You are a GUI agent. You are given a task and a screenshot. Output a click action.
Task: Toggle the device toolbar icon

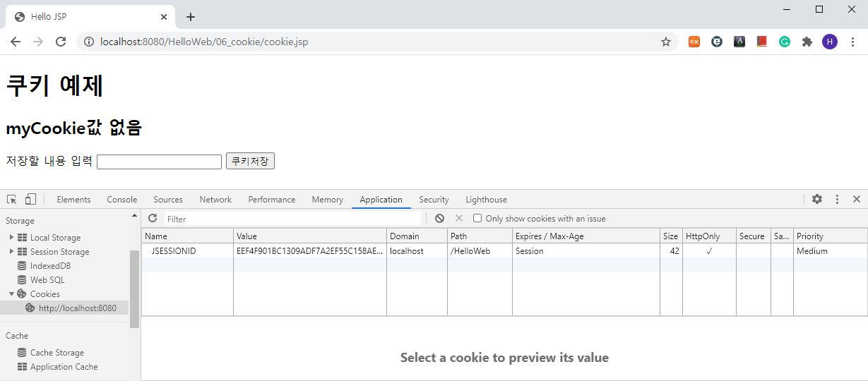pos(30,199)
